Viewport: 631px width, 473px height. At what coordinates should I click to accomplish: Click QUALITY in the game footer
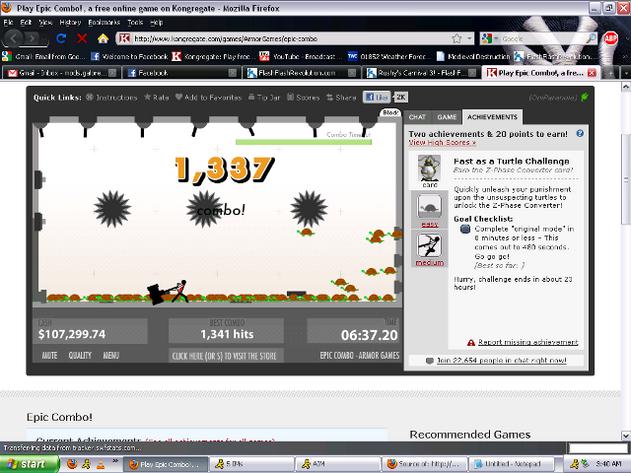point(80,355)
